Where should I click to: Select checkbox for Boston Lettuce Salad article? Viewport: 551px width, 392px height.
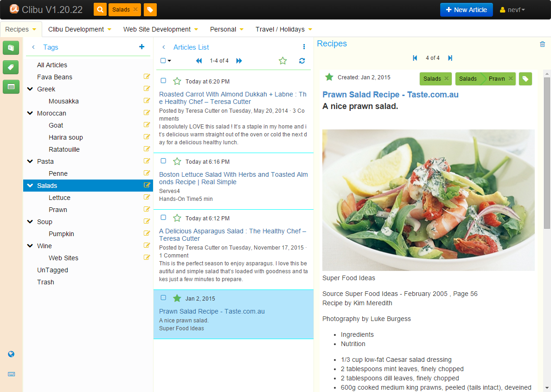pyautogui.click(x=163, y=161)
